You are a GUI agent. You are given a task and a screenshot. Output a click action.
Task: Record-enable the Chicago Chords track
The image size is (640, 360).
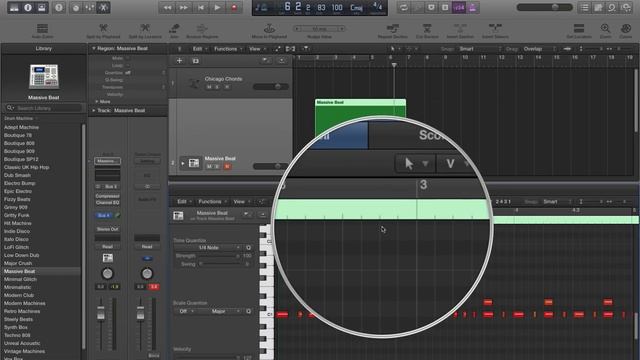[227, 87]
